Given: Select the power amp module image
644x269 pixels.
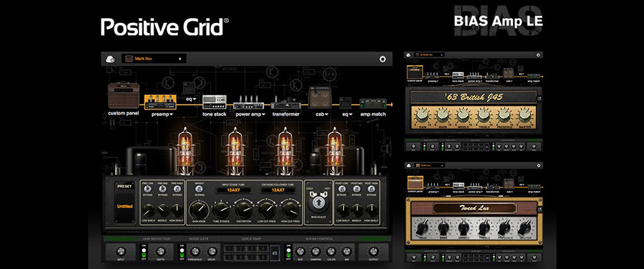Looking at the screenshot, I should point(249,103).
